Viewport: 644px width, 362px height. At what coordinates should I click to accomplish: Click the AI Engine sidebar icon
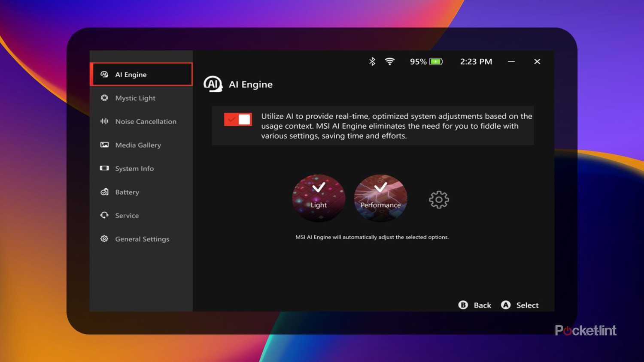pos(104,74)
